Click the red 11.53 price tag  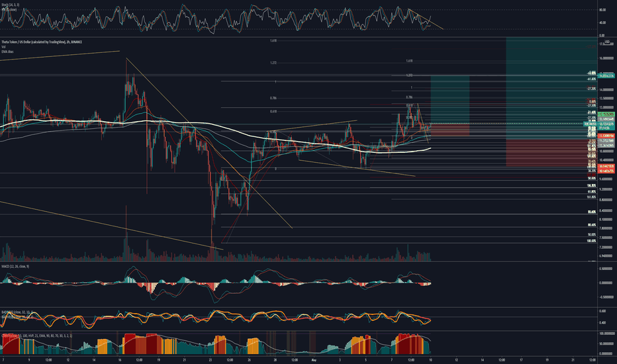click(x=606, y=136)
